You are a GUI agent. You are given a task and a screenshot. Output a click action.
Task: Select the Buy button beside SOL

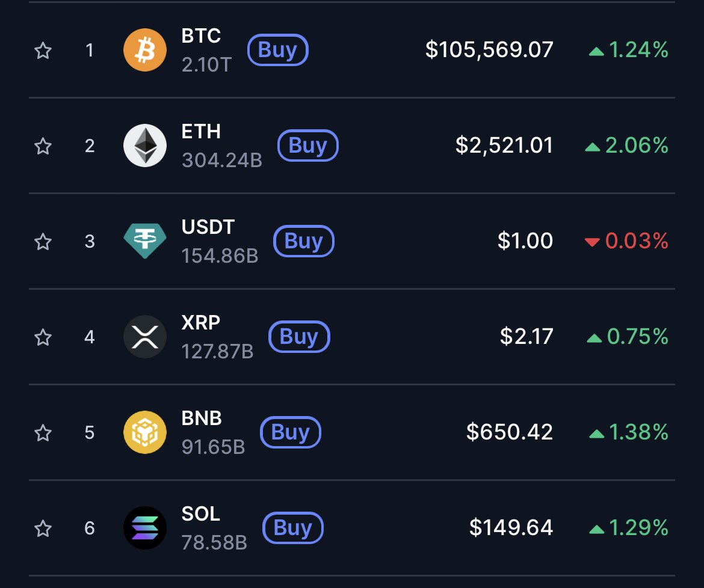pyautogui.click(x=293, y=527)
